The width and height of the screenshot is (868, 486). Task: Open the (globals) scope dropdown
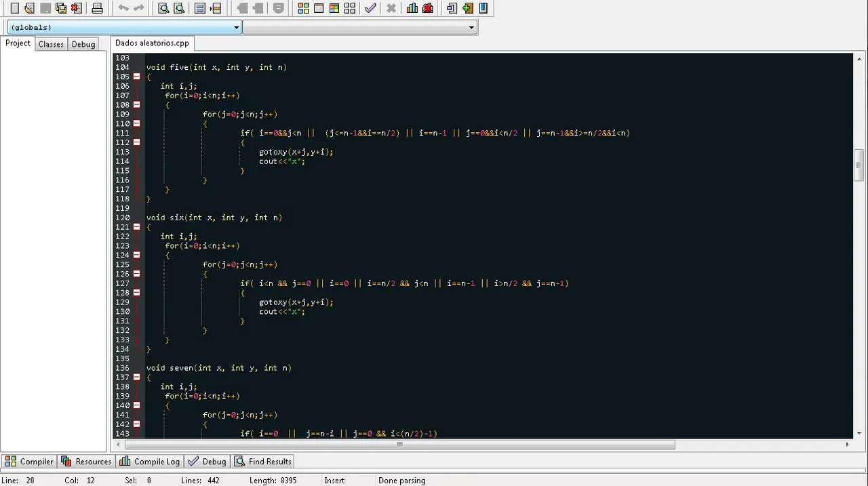coord(124,27)
